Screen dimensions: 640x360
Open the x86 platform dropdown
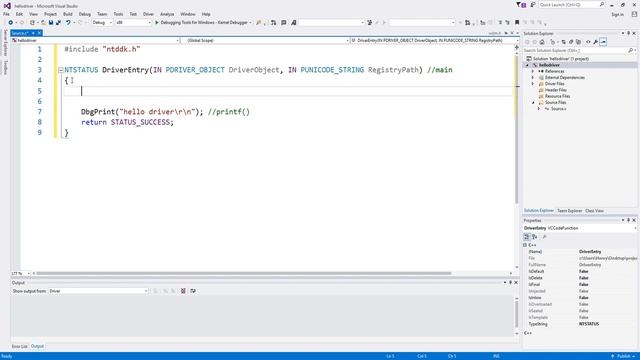coord(133,22)
